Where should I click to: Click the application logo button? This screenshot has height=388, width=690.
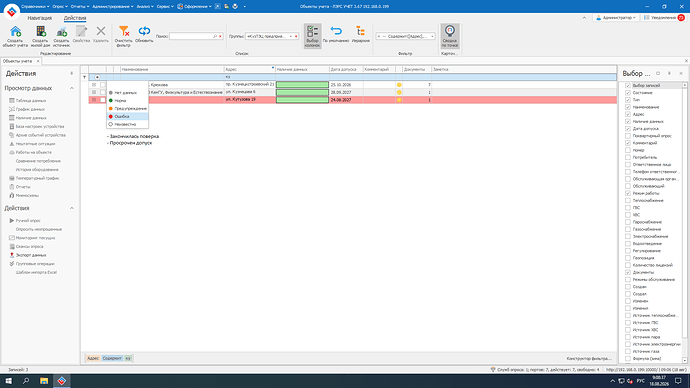[x=11, y=11]
